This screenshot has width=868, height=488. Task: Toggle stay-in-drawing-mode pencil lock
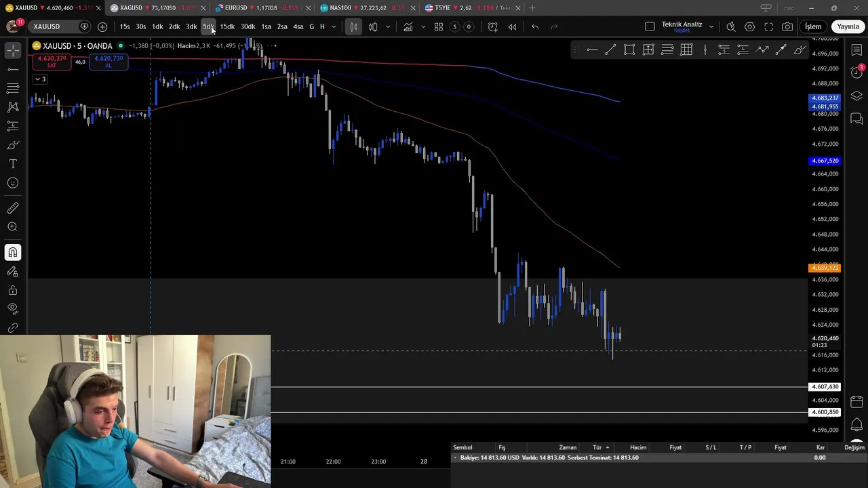pyautogui.click(x=13, y=272)
